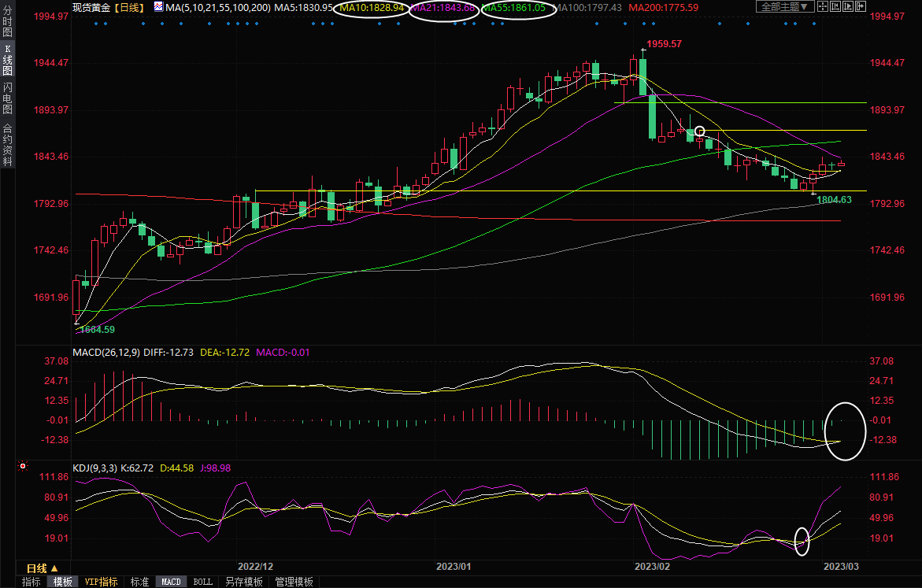
Task: Switch to the BOLL template
Action: (202, 582)
